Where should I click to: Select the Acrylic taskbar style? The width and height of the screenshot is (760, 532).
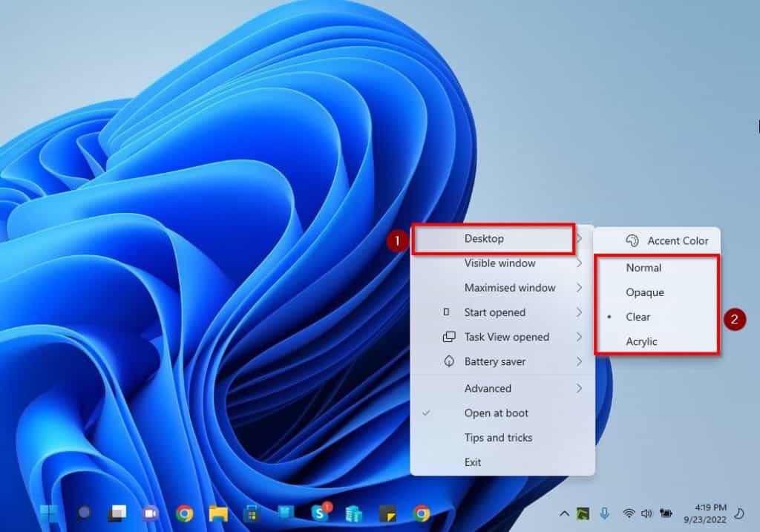[658, 341]
